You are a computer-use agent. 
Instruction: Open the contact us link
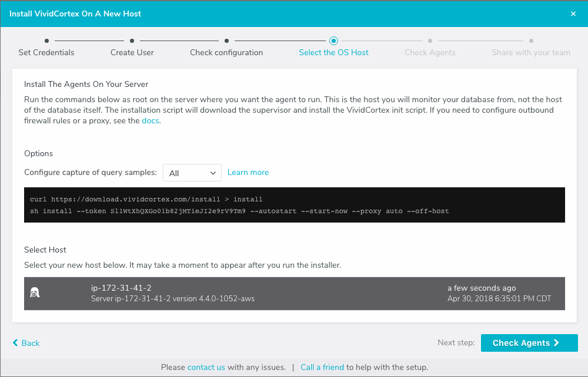206,367
